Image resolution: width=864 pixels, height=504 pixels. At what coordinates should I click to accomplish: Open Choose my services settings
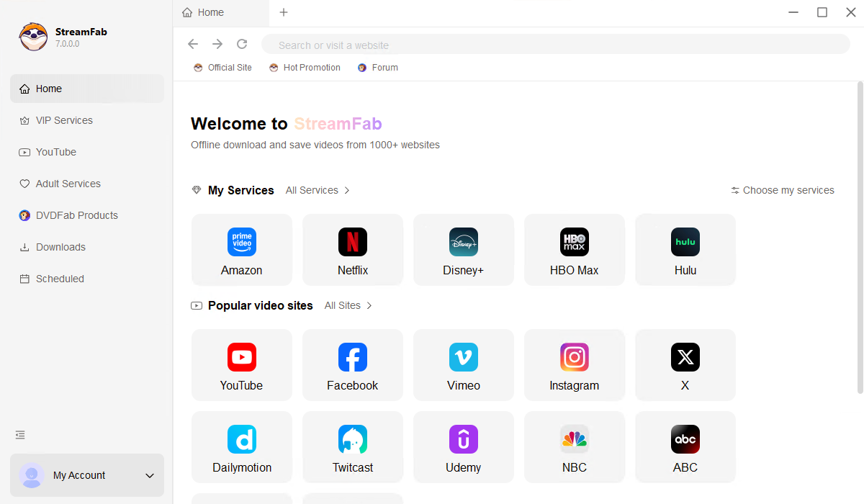[782, 190]
